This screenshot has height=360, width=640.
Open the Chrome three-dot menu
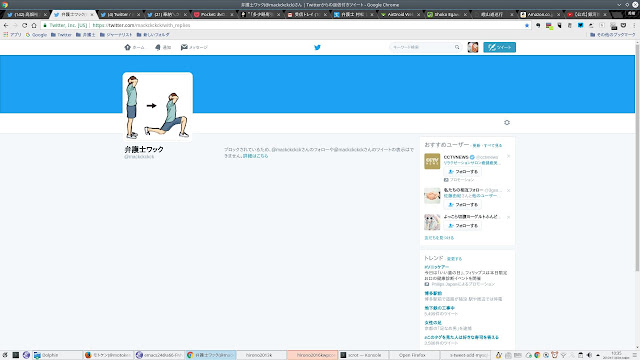(x=634, y=25)
